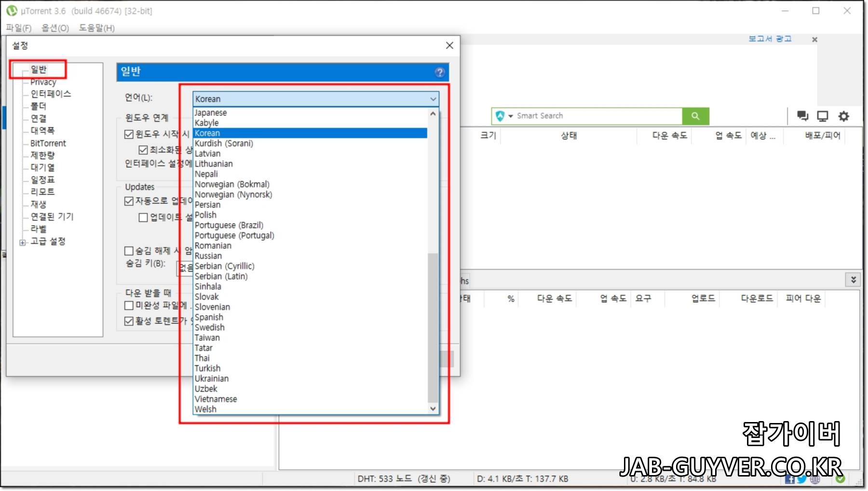
Task: Click the language list scrollbar thumb
Action: 433,327
